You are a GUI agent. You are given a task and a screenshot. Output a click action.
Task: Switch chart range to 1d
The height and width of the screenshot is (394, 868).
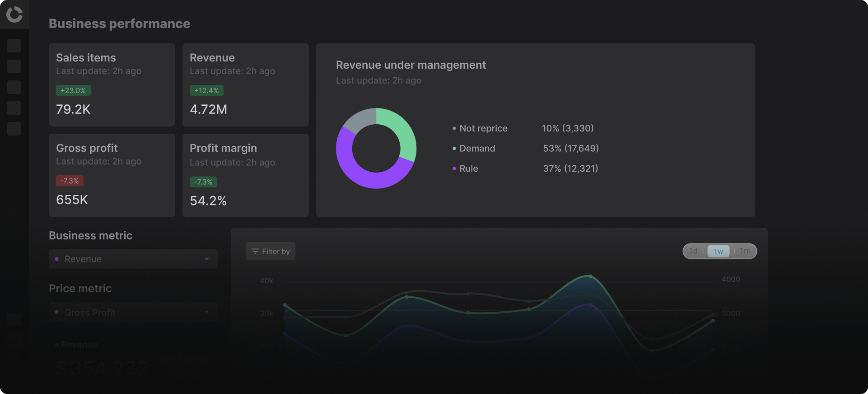point(693,251)
